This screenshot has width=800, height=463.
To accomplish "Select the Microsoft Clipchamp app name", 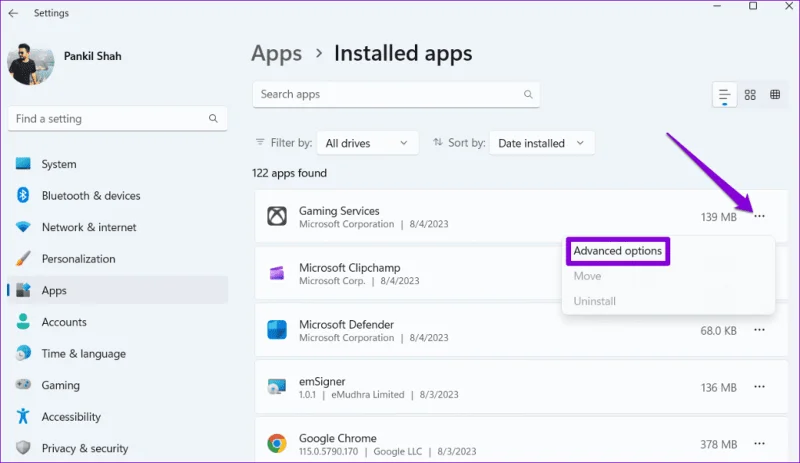I will pyautogui.click(x=349, y=267).
